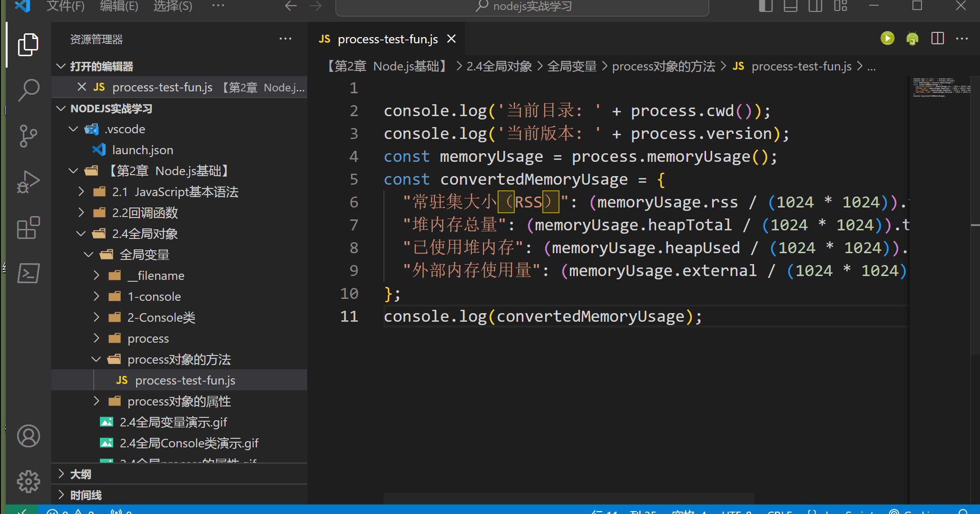Toggle the bottom panel layout icon
Screen dimensions: 980x514
[790, 6]
